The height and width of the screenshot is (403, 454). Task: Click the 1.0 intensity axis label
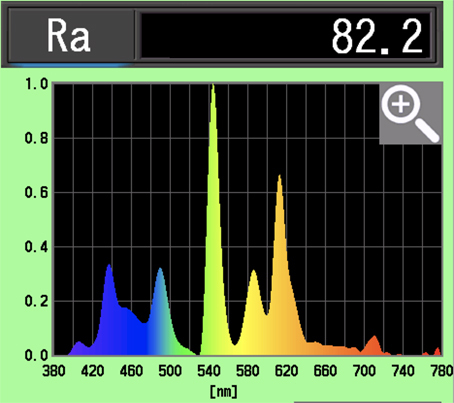coord(37,84)
